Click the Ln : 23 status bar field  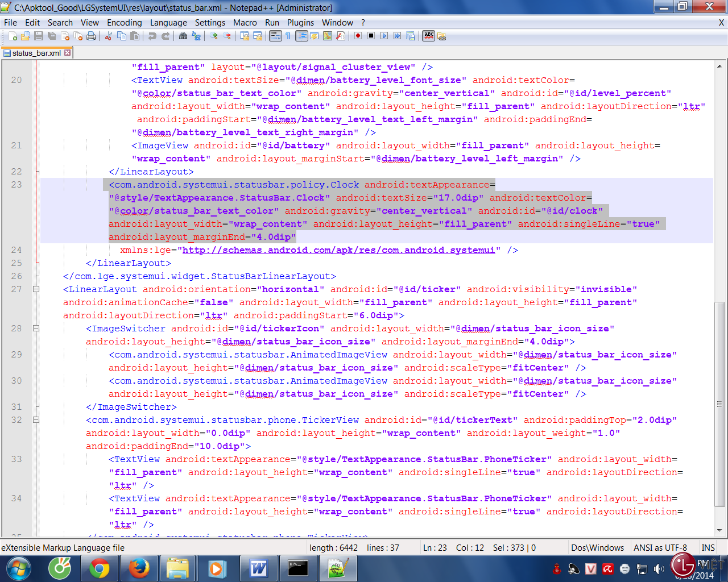435,548
